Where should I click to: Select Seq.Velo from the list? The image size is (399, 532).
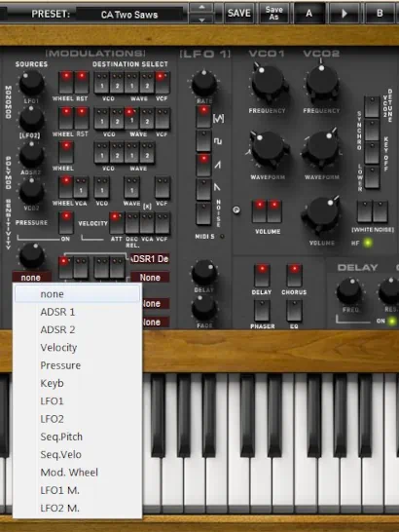77,455
